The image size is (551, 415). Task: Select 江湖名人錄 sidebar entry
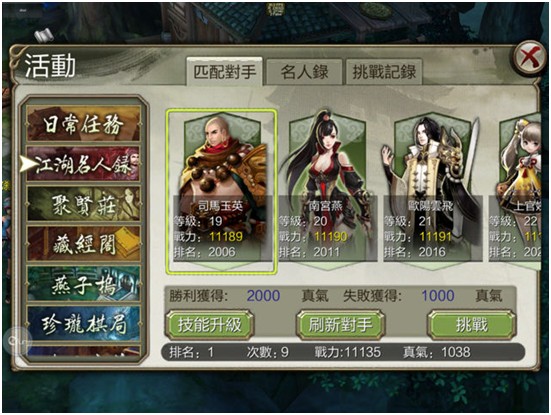83,164
